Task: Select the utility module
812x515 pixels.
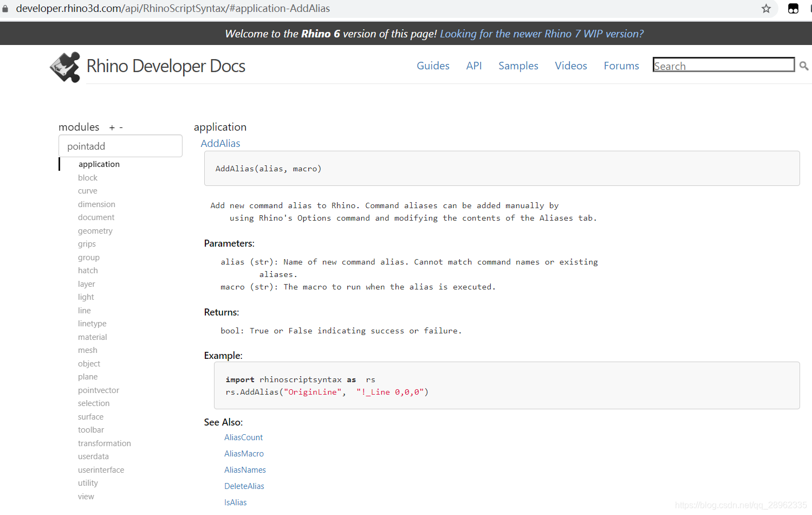Action: [88, 483]
